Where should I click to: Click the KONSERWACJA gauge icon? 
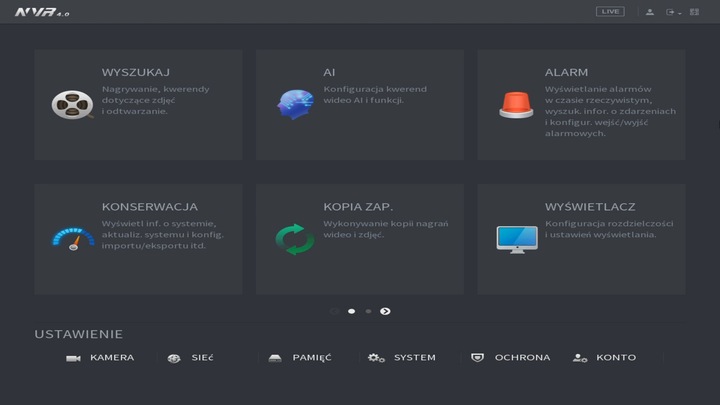72,238
